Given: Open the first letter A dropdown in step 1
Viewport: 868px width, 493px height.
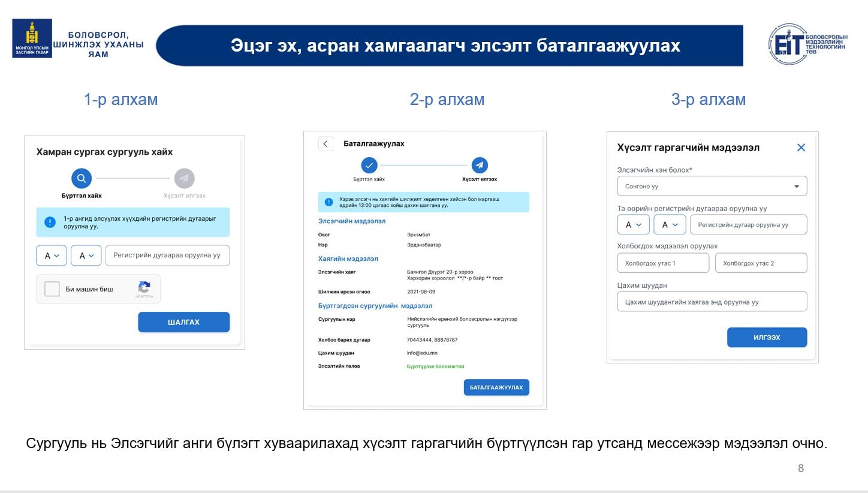Looking at the screenshot, I should [52, 255].
